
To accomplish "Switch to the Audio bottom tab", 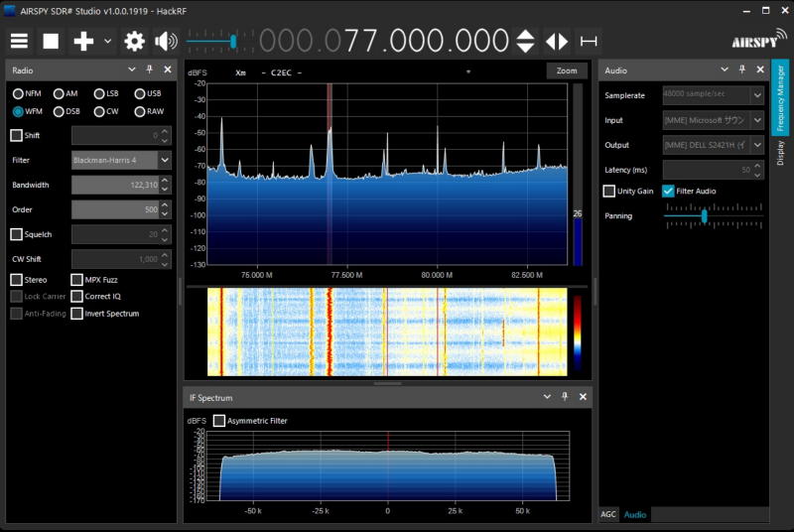I will coord(635,514).
